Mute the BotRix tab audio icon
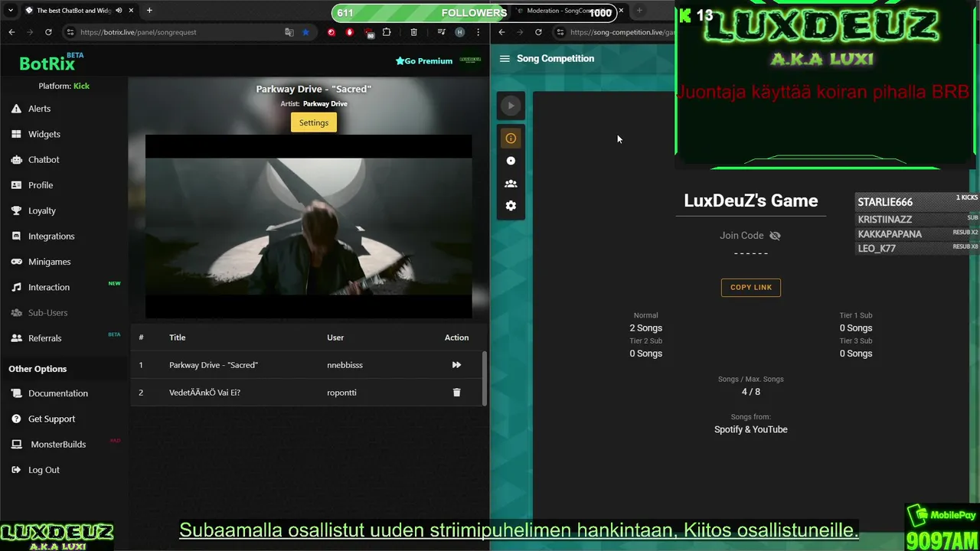The image size is (980, 551). (x=119, y=11)
